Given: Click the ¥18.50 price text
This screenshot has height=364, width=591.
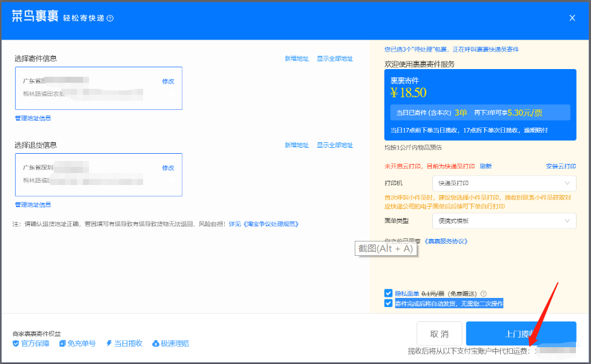Looking at the screenshot, I should 408,93.
